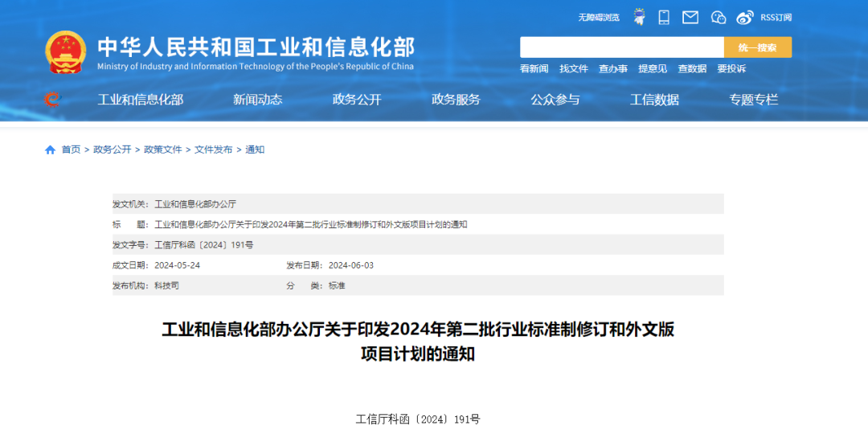Click the red gear MIIT icon in navbar

point(52,100)
